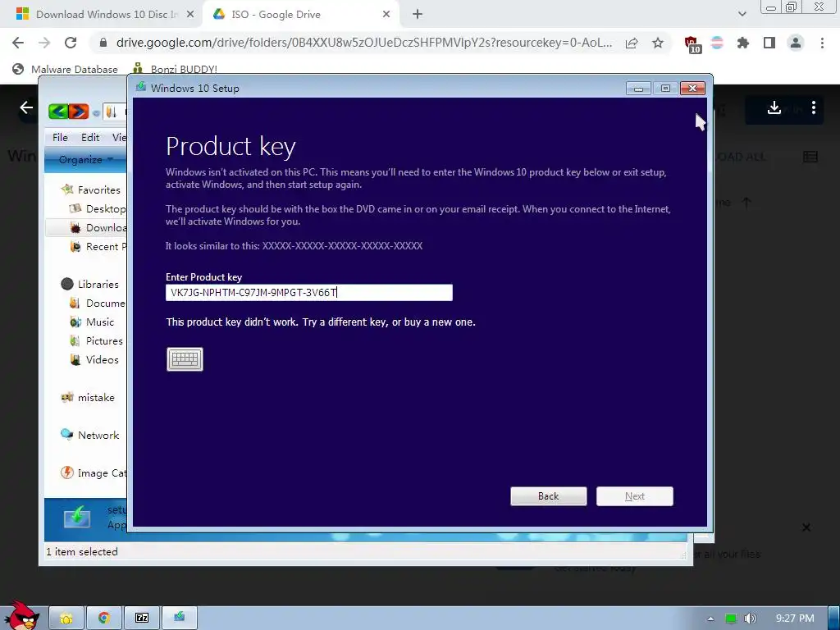This screenshot has width=840, height=630.
Task: Open Chrome extensions puzzle icon
Action: coord(743,43)
